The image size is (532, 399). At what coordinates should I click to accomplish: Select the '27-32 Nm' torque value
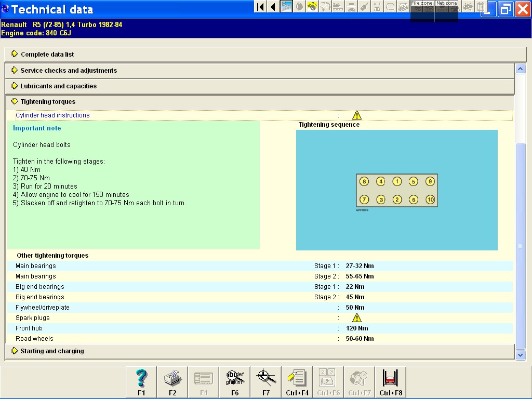coord(360,266)
